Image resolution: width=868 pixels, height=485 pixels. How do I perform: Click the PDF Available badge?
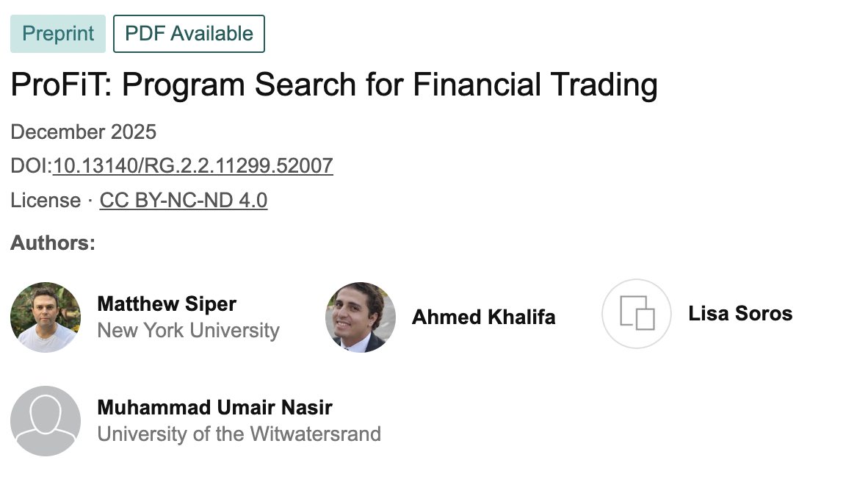tap(189, 34)
